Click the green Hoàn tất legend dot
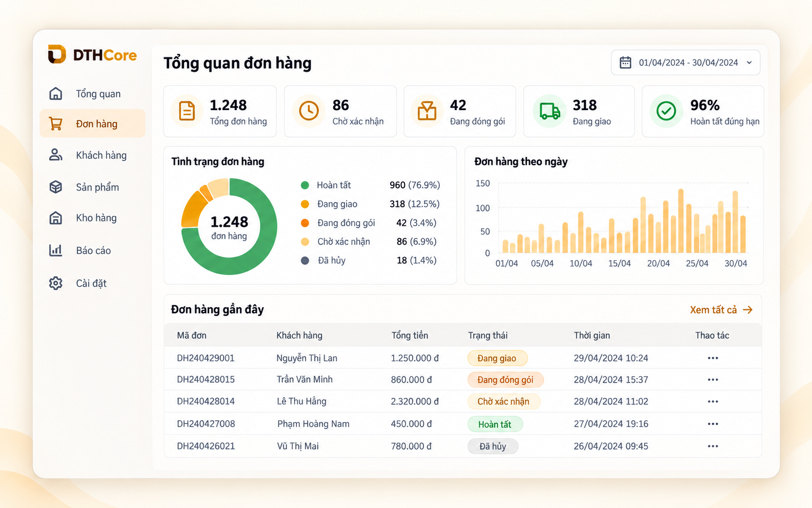The width and height of the screenshot is (812, 508). [305, 185]
